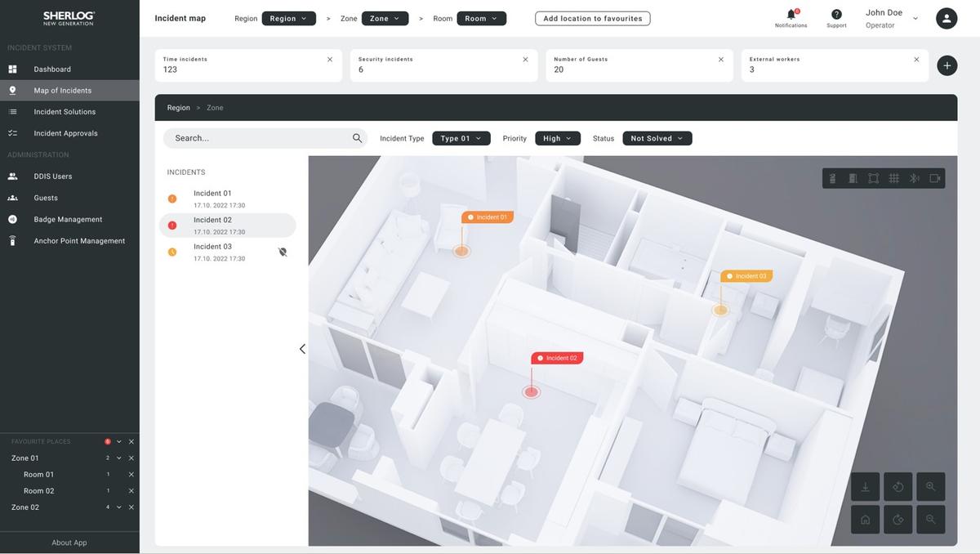Open the Incident Type dropdown
Screen dimensions: 980x554
[461, 138]
